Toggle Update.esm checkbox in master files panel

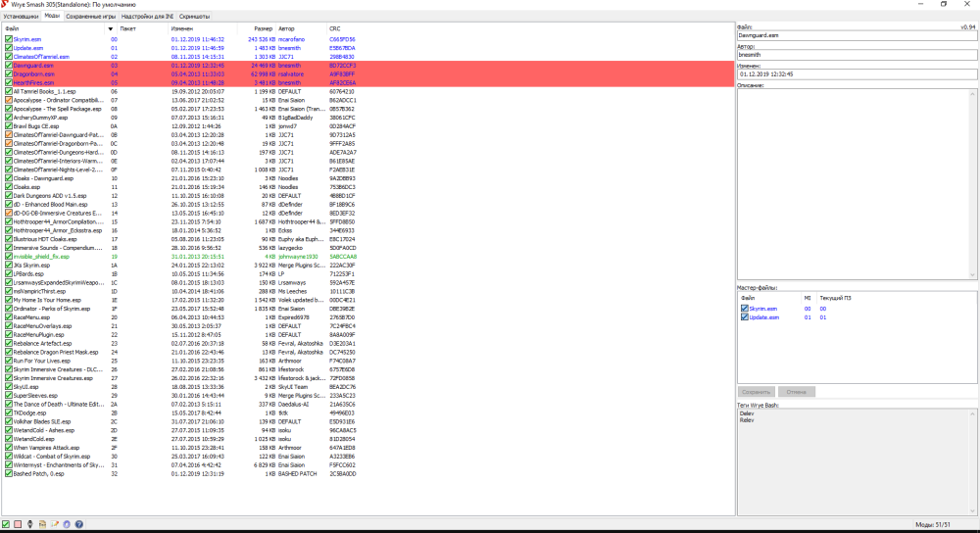coord(745,316)
